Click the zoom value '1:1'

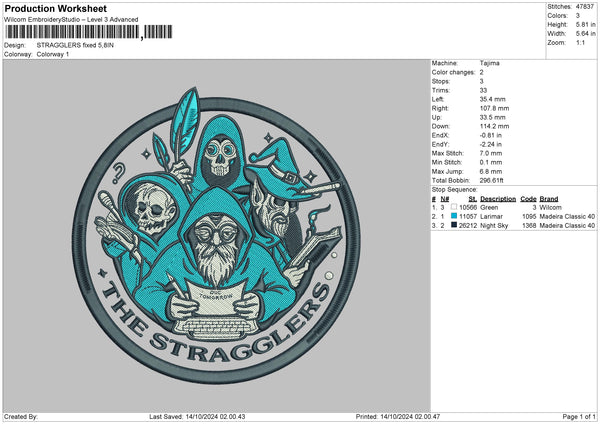coord(580,43)
